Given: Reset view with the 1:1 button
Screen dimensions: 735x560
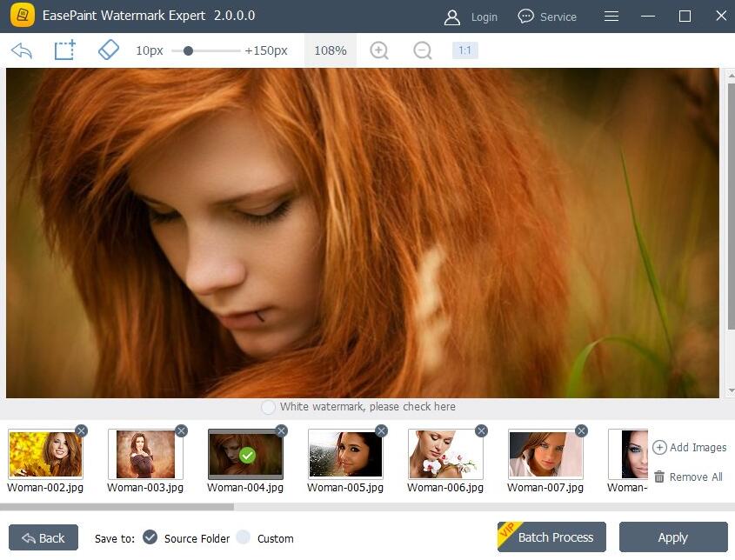Looking at the screenshot, I should pos(464,50).
